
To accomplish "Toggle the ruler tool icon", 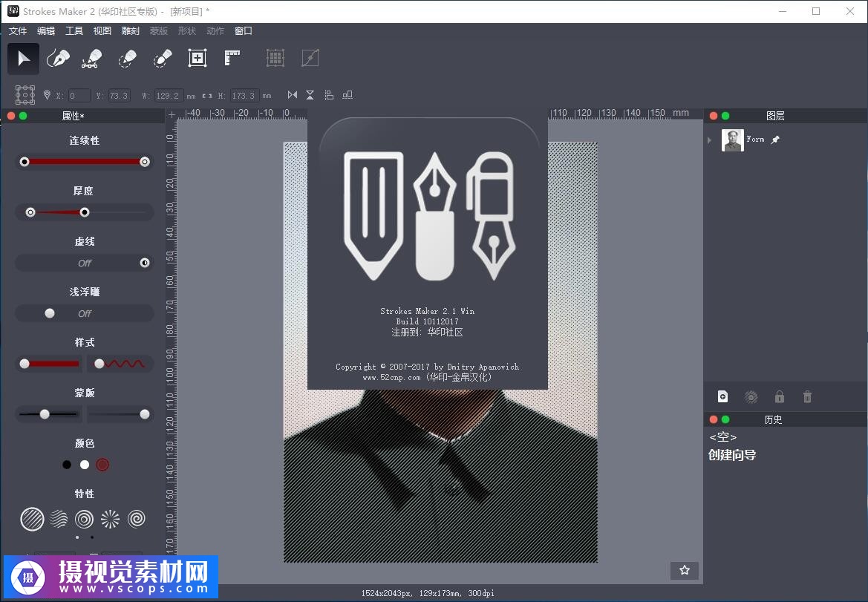I will (232, 59).
